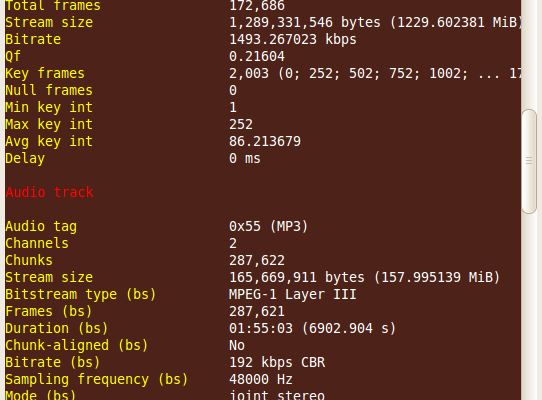The width and height of the screenshot is (542, 400).
Task: Click the Audio tag value 0x55 (MP3)
Action: [x=268, y=226]
